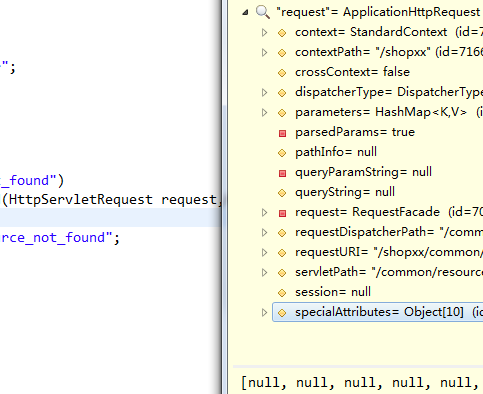Select the pathInfo= null row
The image size is (483, 394).
coord(336,152)
